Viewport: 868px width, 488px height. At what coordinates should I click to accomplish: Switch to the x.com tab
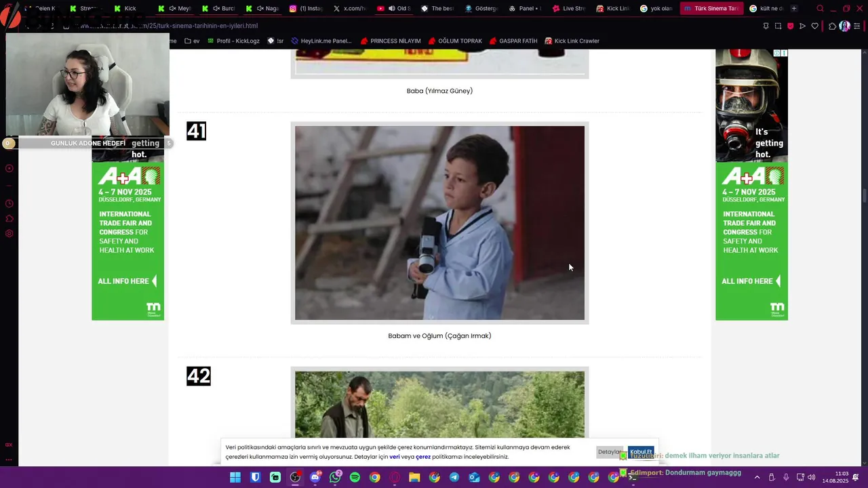(x=350, y=8)
